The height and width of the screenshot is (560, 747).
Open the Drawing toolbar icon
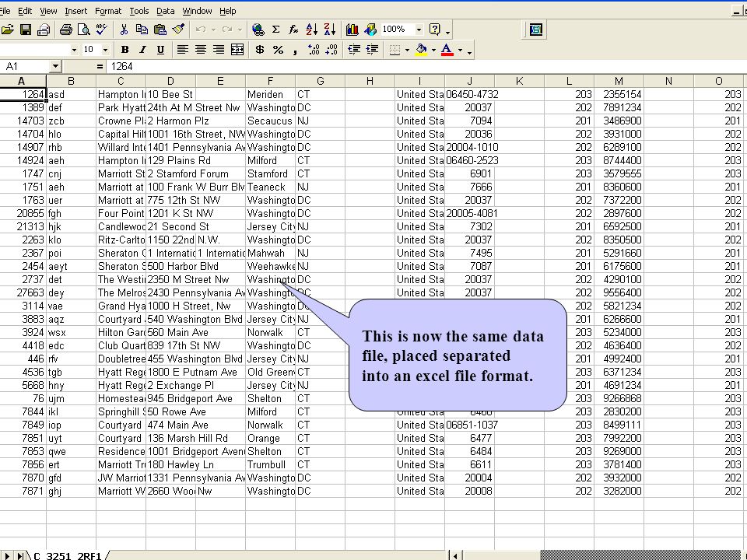point(370,30)
